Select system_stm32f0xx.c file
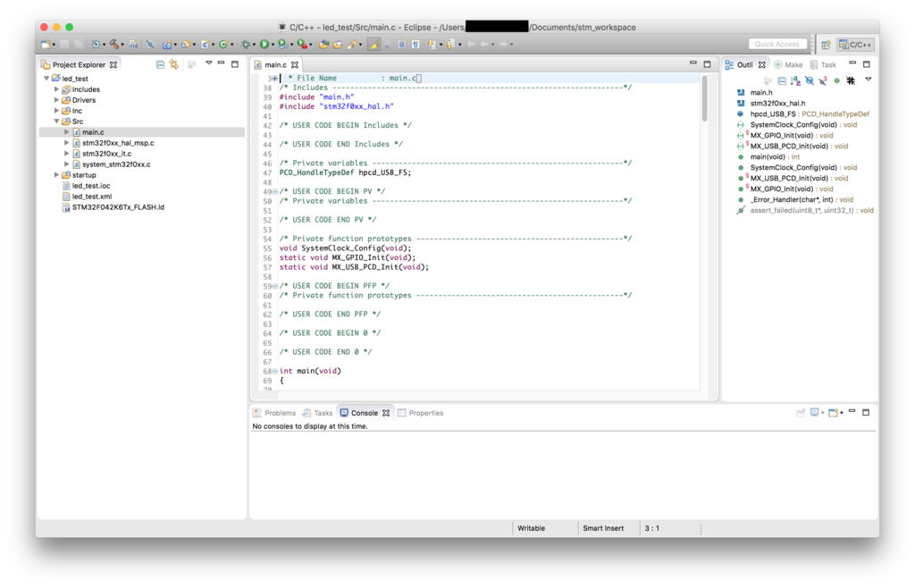This screenshot has width=915, height=588. [116, 164]
